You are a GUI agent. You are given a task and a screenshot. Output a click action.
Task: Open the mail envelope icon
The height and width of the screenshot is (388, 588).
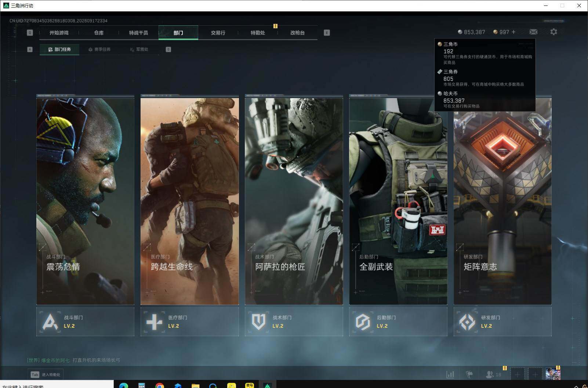(533, 32)
